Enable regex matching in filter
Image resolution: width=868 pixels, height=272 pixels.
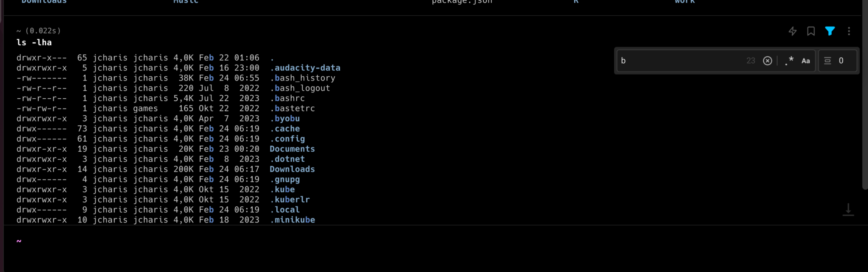pos(789,61)
